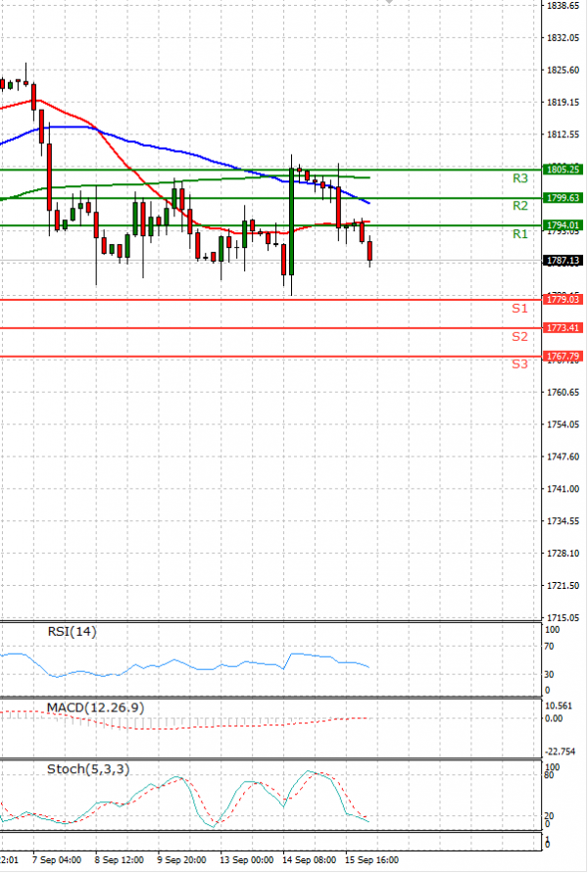
Task: Select the 1812.55 price axis value
Action: click(563, 135)
